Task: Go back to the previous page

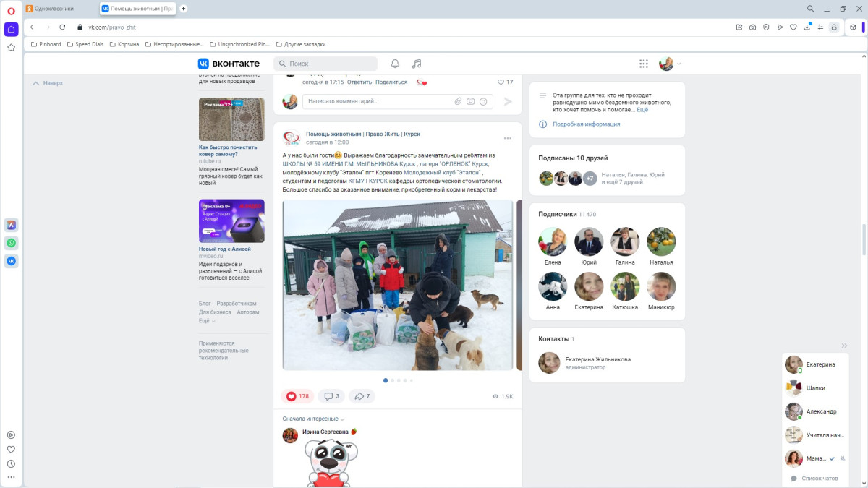Action: [32, 27]
